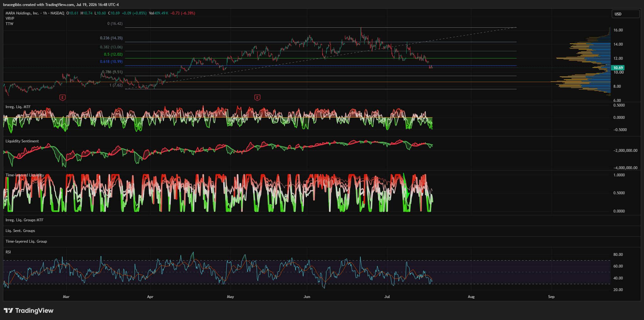Select the Irreg. Liq. MTF indicator title
The image size is (644, 320).
coord(18,107)
